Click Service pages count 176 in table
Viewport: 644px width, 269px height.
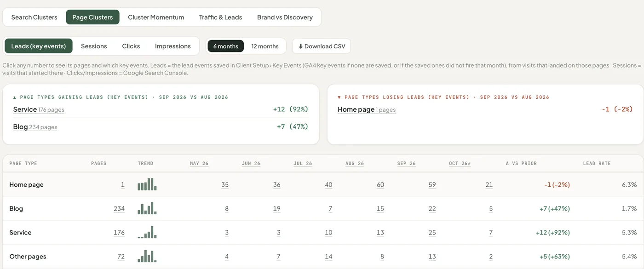click(119, 233)
